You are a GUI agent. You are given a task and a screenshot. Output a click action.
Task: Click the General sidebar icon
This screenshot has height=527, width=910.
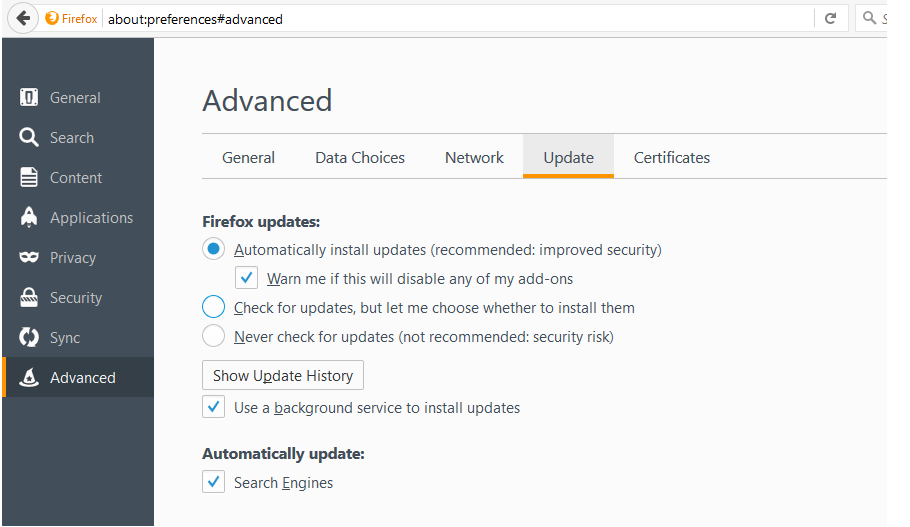click(x=28, y=97)
